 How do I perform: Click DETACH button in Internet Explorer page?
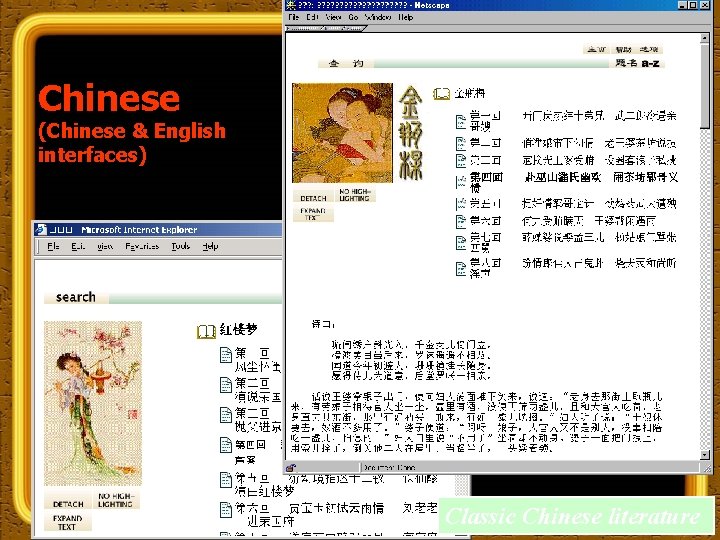(68, 501)
